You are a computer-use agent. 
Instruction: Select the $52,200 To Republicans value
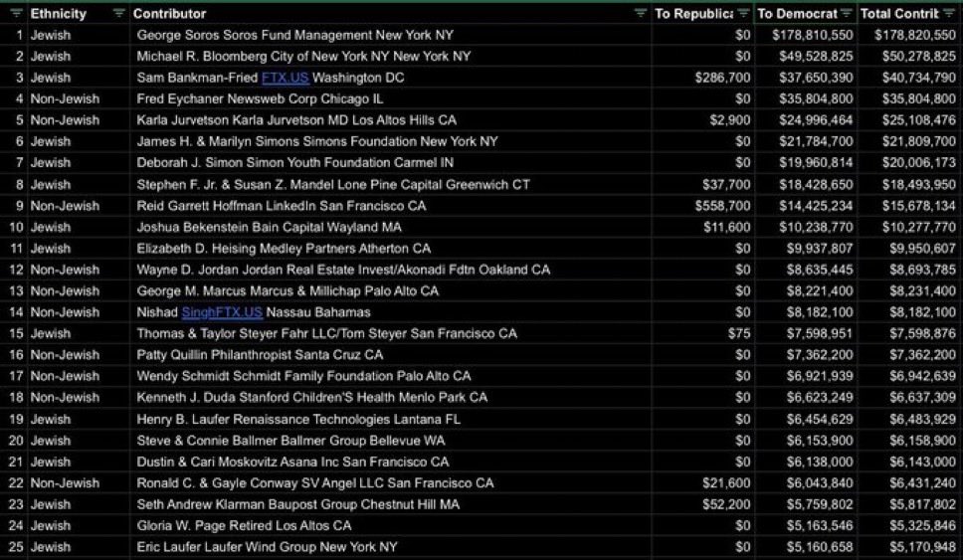pos(726,504)
